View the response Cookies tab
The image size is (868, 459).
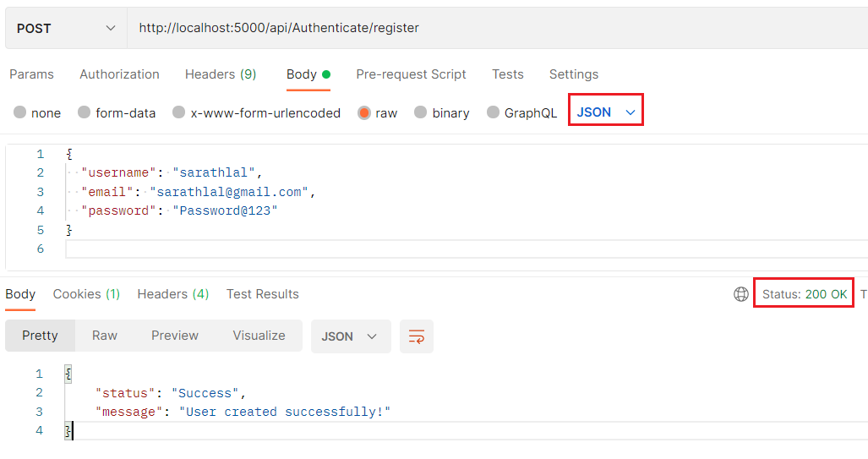[x=86, y=294]
